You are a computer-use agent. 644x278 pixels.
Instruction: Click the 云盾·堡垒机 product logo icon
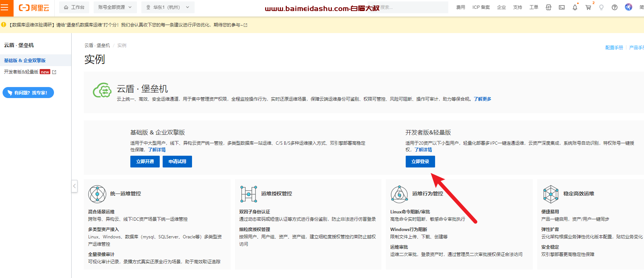point(102,90)
